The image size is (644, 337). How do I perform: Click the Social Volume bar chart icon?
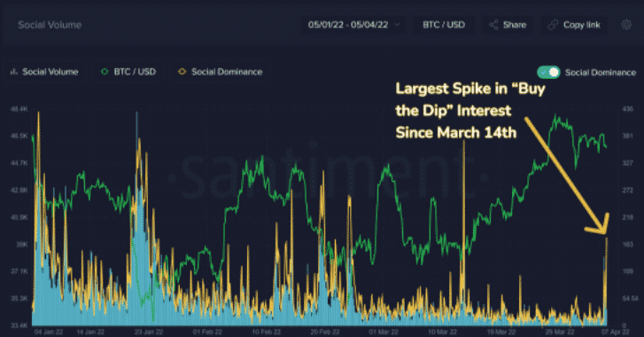pyautogui.click(x=14, y=72)
